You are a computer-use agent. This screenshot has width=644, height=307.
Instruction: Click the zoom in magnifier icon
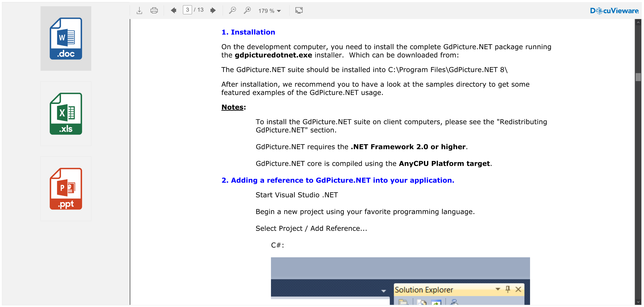click(247, 10)
